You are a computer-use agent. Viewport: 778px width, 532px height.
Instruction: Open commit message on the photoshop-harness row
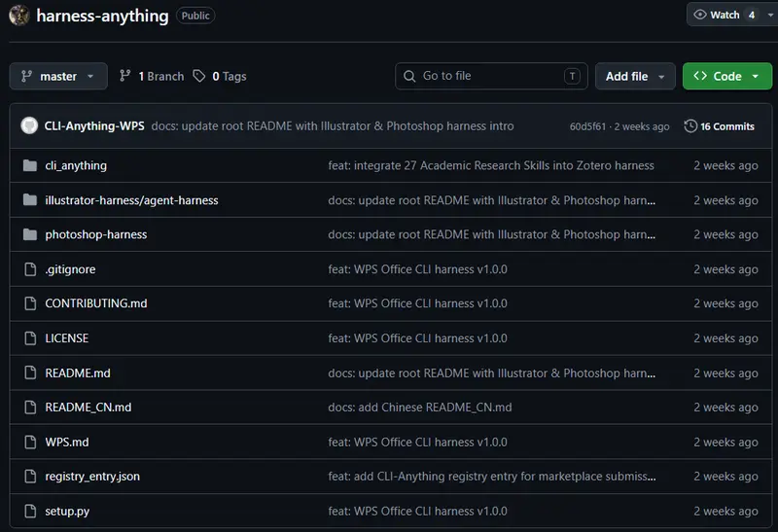[x=491, y=234]
